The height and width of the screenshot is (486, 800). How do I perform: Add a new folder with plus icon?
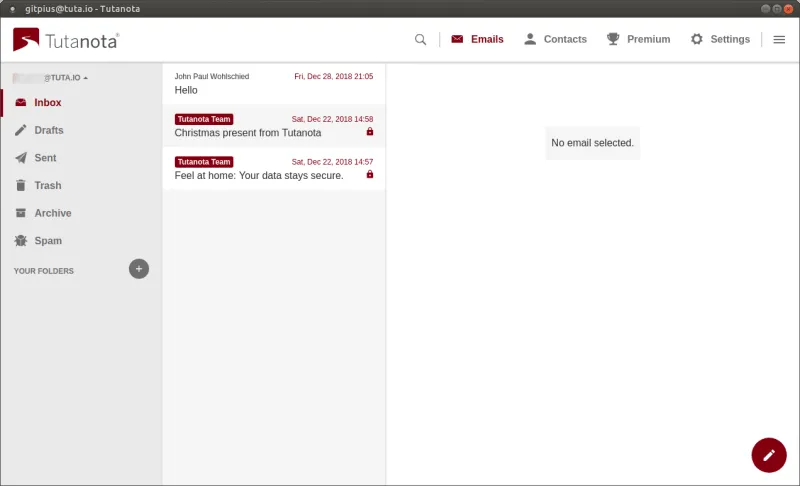139,269
